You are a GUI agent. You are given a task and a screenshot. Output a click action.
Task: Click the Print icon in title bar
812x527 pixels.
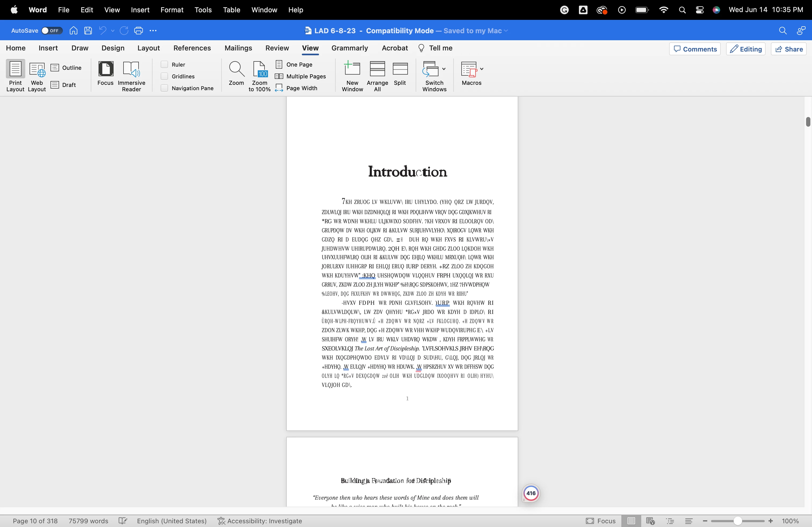tap(139, 31)
